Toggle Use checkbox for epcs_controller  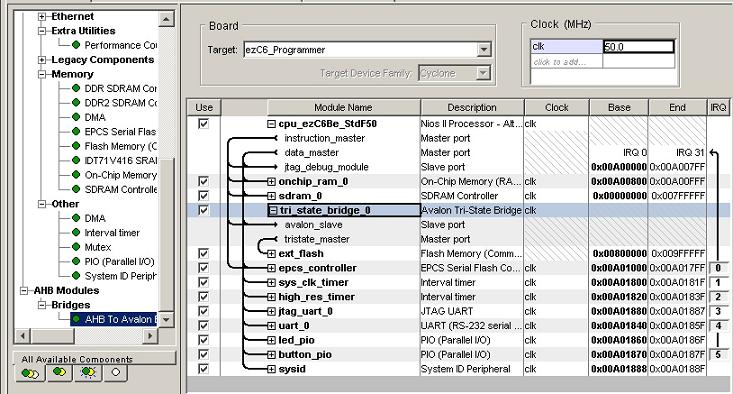(203, 268)
